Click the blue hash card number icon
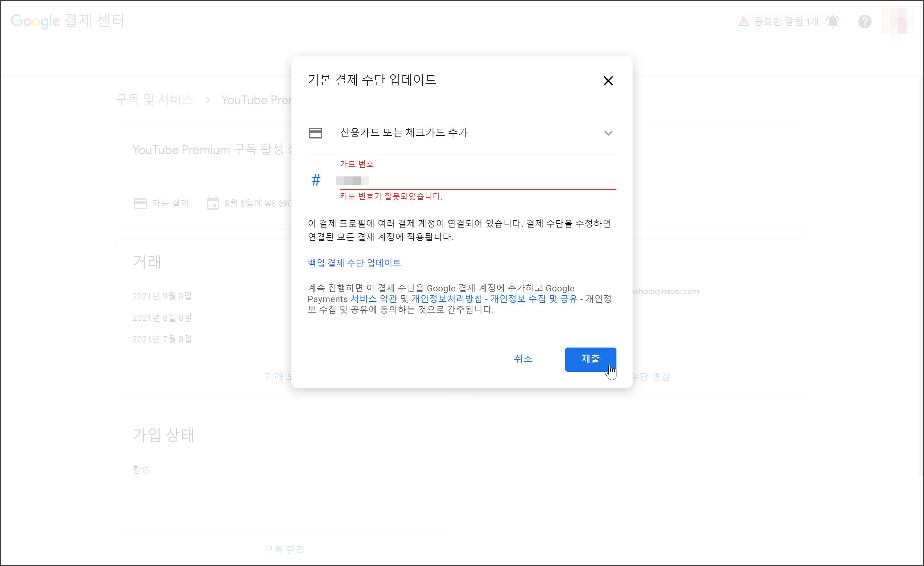924x566 pixels. tap(316, 180)
